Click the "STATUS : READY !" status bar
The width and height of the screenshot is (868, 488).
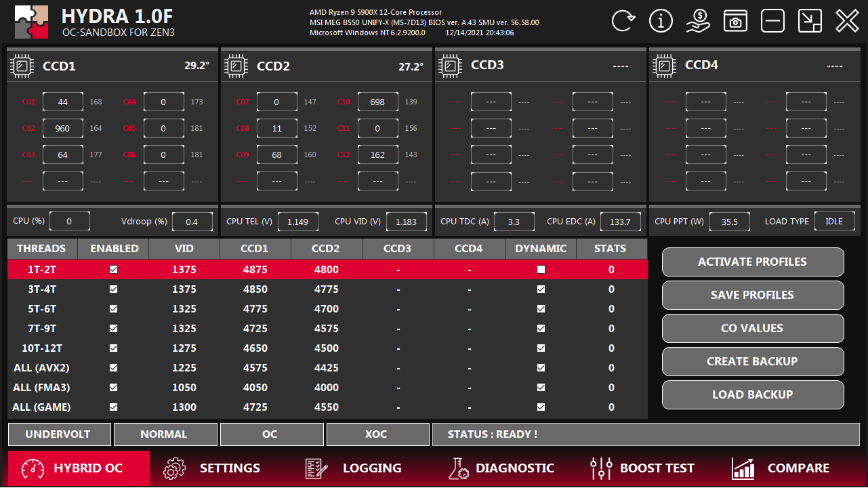646,434
